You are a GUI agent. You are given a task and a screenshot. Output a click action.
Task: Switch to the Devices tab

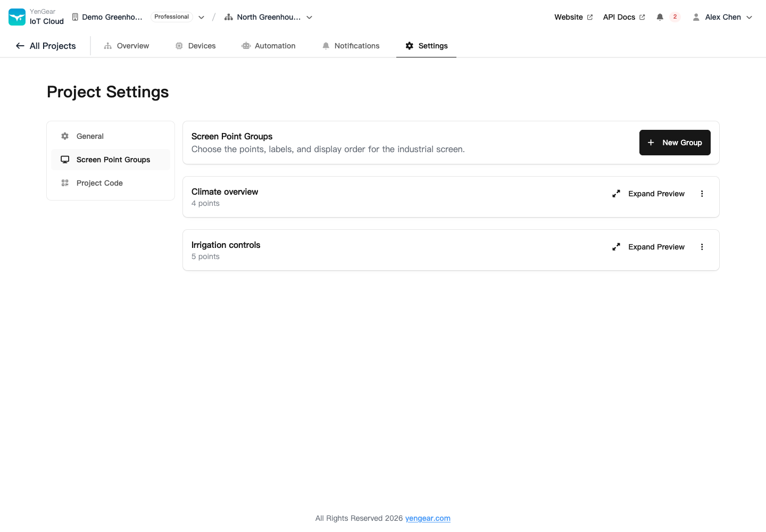coord(195,46)
